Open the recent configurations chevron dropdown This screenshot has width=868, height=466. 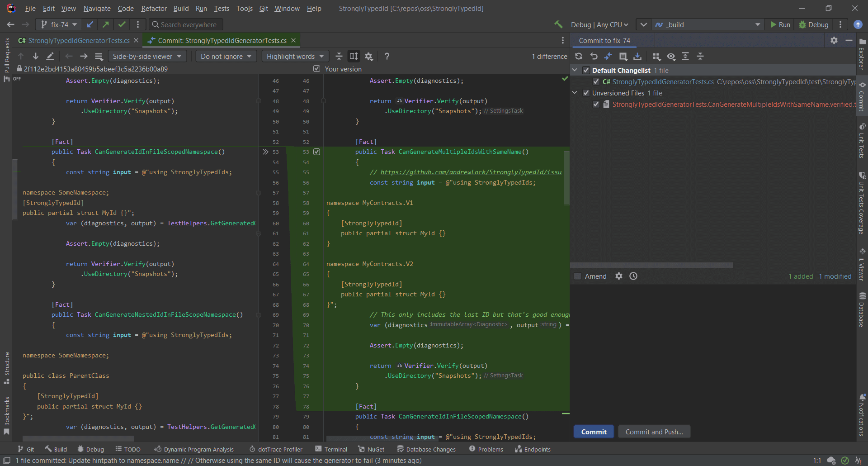coord(643,24)
